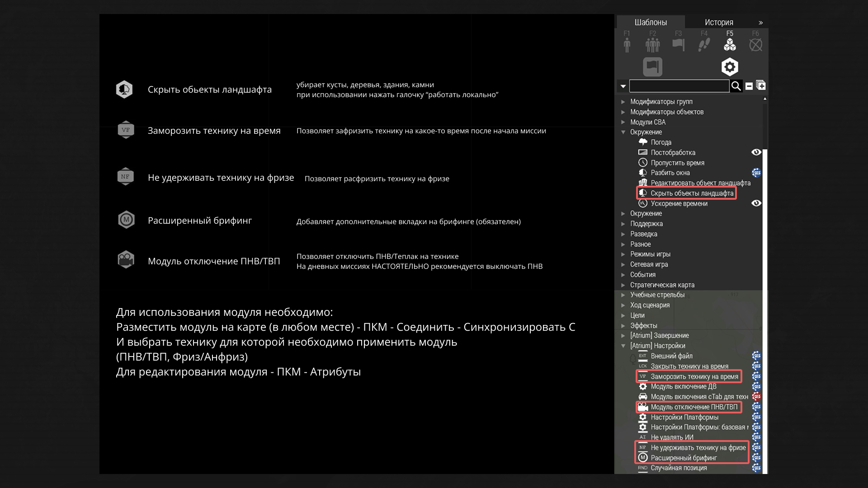Click the M icon of Расширенный брифинг

(642, 458)
